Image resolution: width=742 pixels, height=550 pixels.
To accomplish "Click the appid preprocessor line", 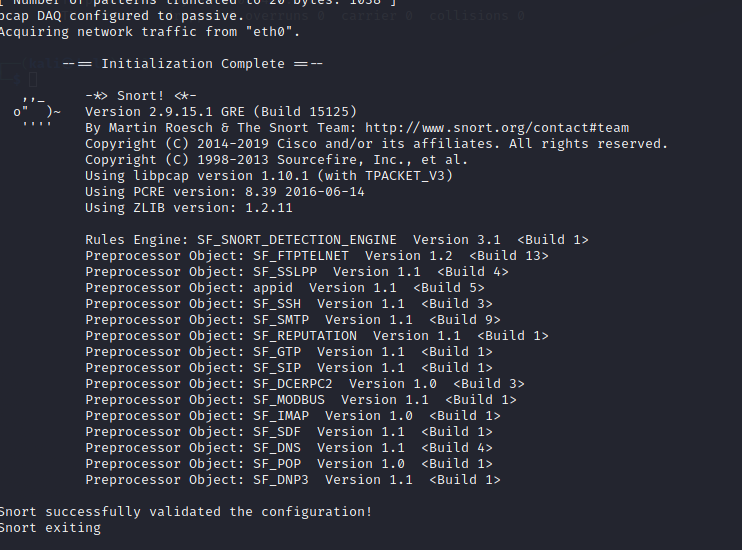I will pos(285,288).
